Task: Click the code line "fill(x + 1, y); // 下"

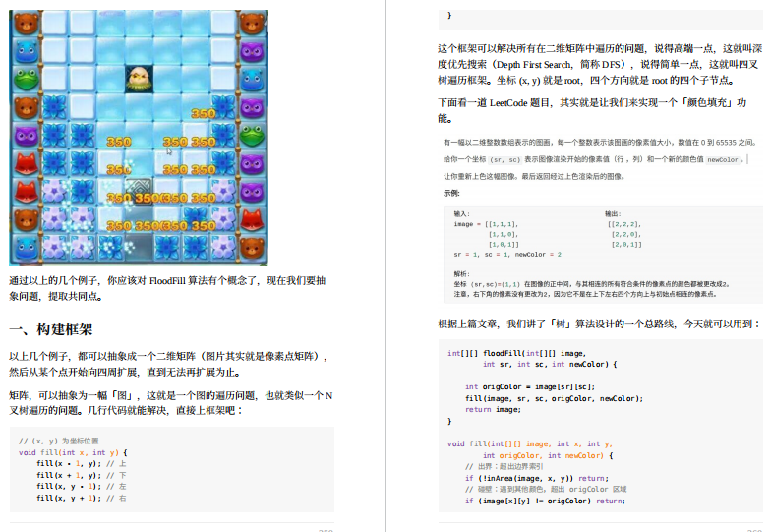Action: pos(81,475)
